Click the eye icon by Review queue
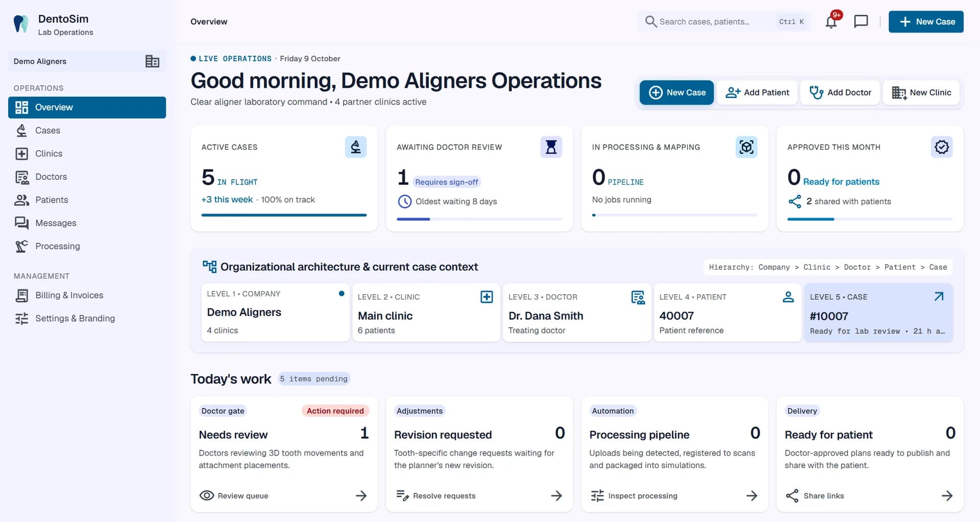The height and width of the screenshot is (522, 980). (207, 495)
